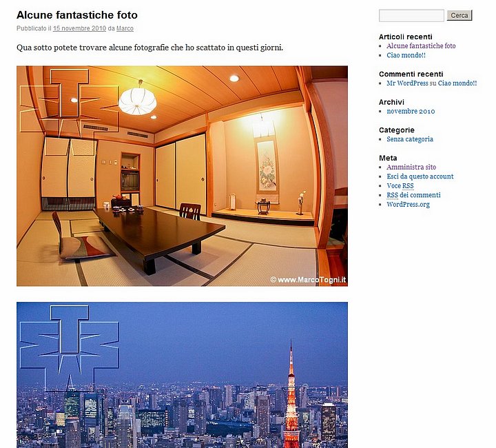The height and width of the screenshot is (448, 496).
Task: Click Esci da questo account
Action: click(x=420, y=176)
